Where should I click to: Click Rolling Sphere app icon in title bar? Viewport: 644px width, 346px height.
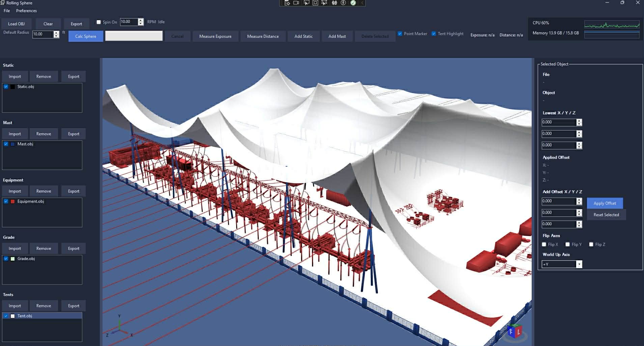(x=2, y=3)
